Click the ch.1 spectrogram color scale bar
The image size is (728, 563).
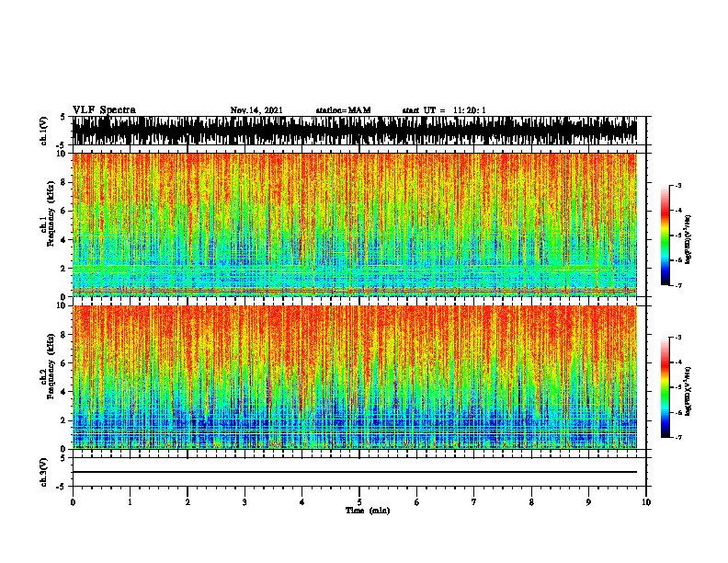click(x=665, y=236)
